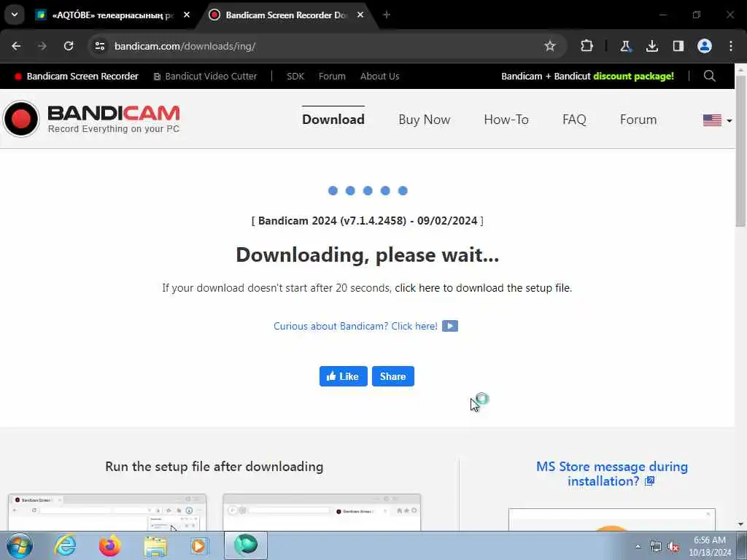The height and width of the screenshot is (560, 747).
Task: Click the second setup instruction thumbnail
Action: (322, 513)
